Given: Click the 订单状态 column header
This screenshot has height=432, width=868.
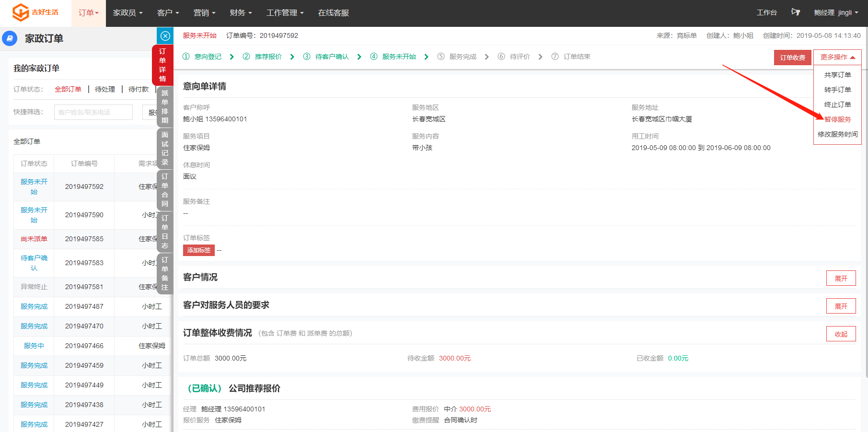Looking at the screenshot, I should [34, 163].
